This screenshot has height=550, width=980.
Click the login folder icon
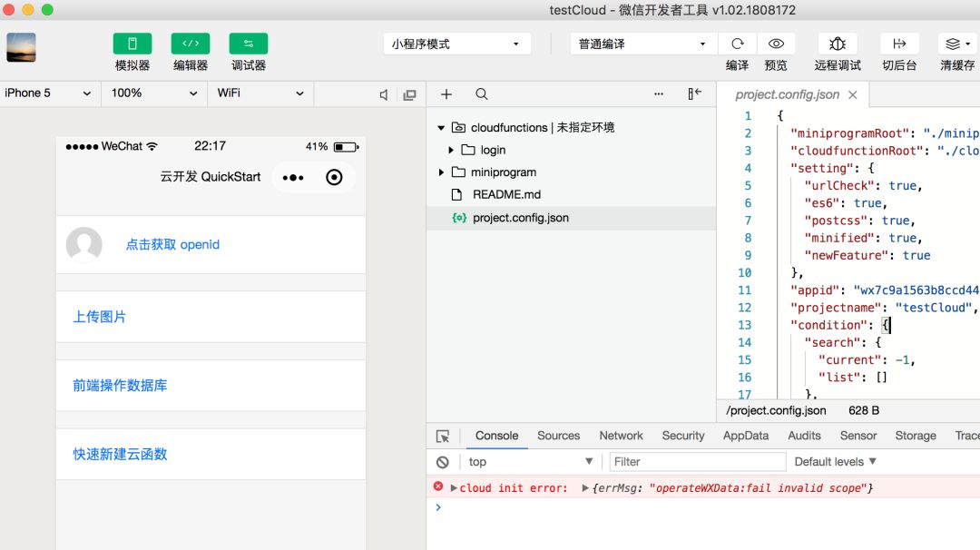click(468, 150)
